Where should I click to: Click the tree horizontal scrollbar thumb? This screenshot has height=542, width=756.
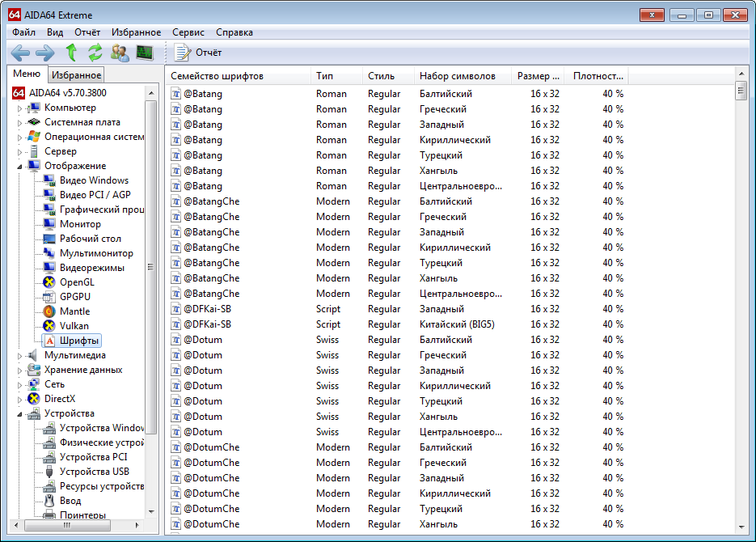pyautogui.click(x=67, y=525)
